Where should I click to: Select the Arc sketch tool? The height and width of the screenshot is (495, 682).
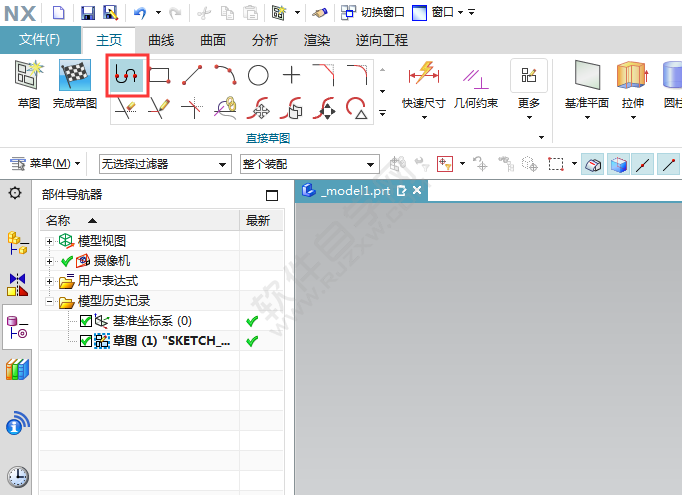coord(225,74)
